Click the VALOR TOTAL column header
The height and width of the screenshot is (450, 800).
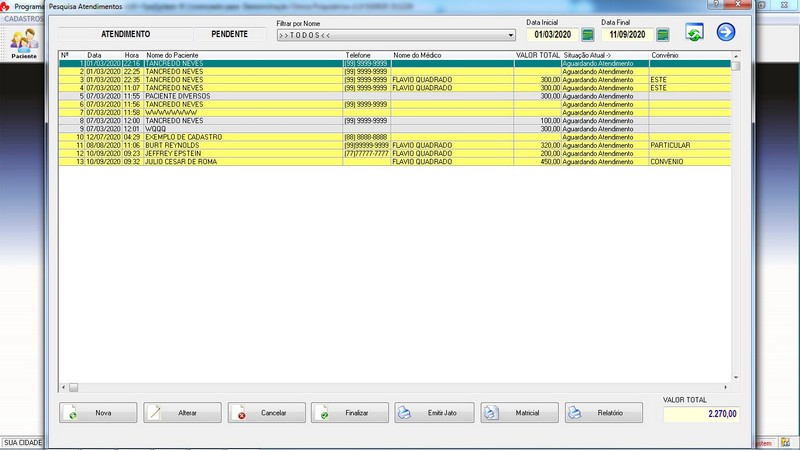pyautogui.click(x=538, y=55)
